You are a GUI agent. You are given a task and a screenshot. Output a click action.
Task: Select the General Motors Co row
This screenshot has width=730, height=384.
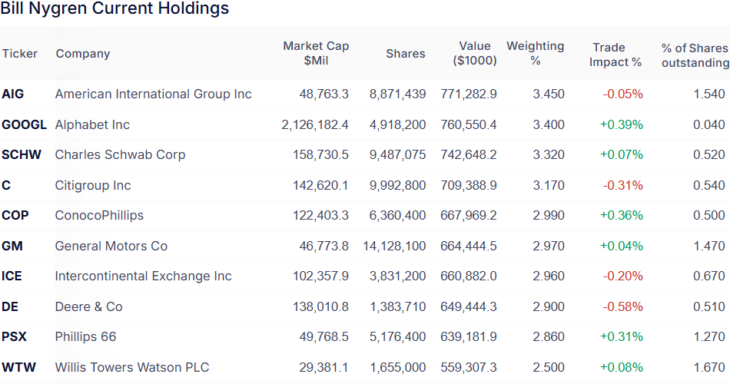point(365,246)
